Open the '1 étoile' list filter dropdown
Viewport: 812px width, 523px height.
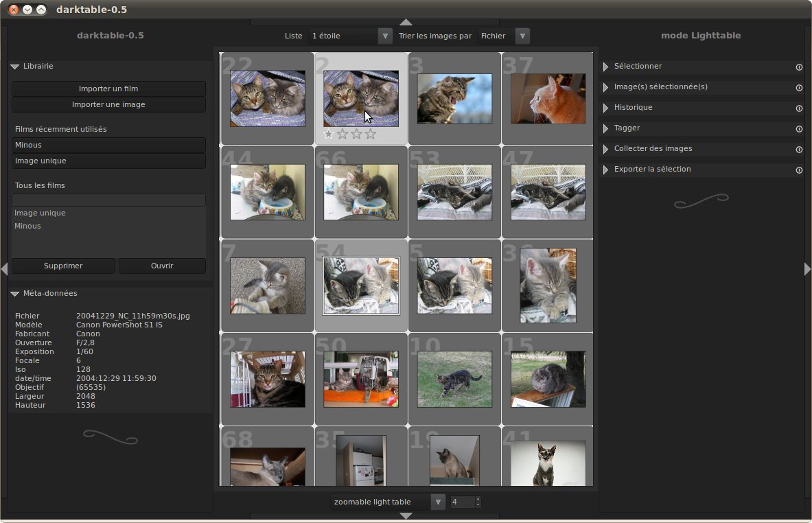pyautogui.click(x=385, y=36)
